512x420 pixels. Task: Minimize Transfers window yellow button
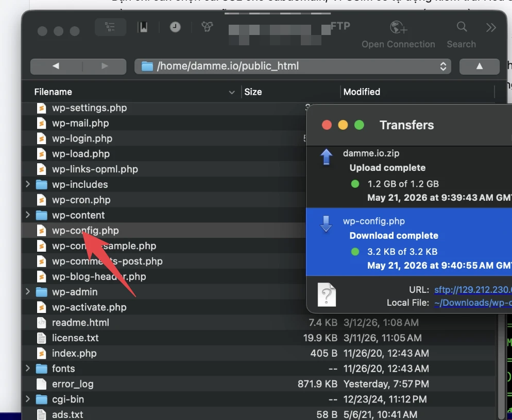click(343, 125)
